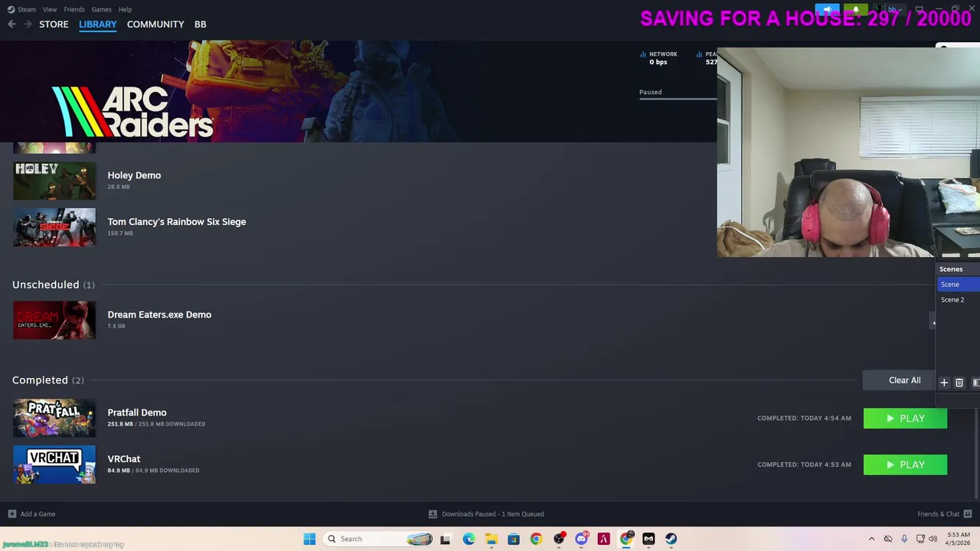This screenshot has height=551, width=980.
Task: Open the Steam menu
Action: point(21,9)
